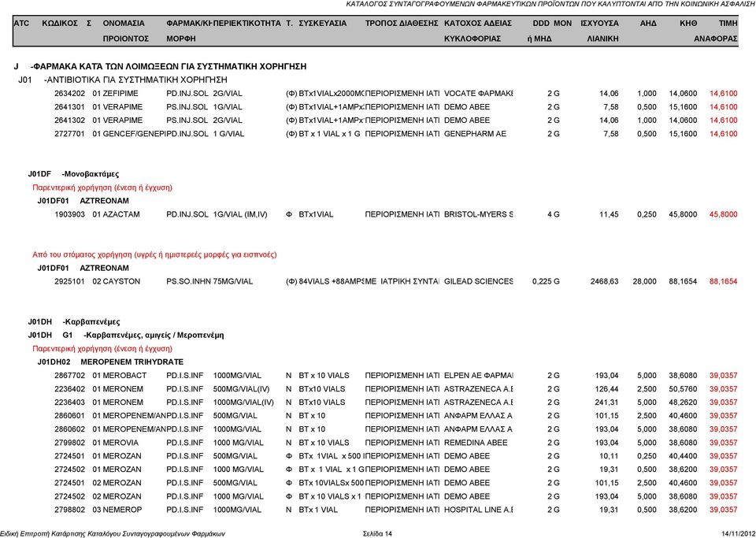Click product code 2641301
Screen dimensions: 756x538
pyautogui.click(x=69, y=107)
